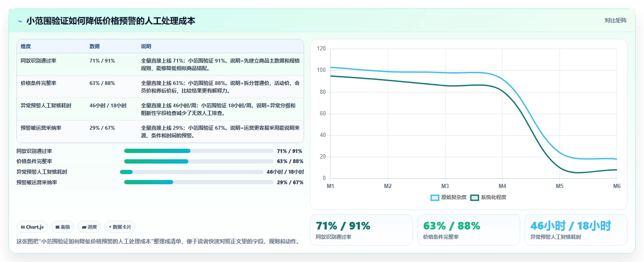Click the M6 axis label on chart
The width and height of the screenshot is (644, 262).
pos(617,186)
